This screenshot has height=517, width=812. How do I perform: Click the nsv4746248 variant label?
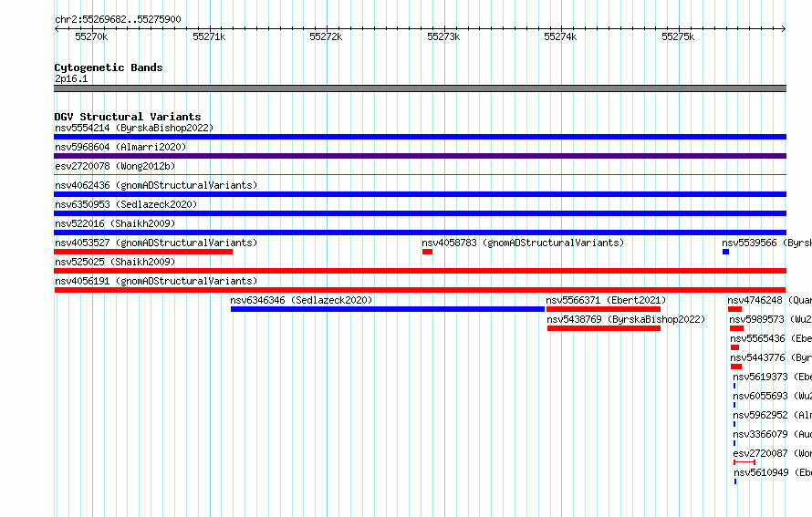coord(769,300)
